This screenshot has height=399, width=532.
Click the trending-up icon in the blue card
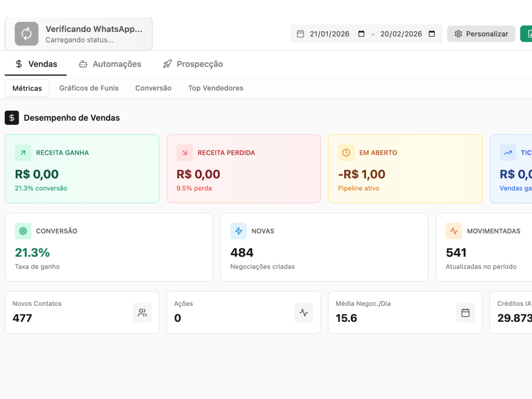pyautogui.click(x=508, y=153)
